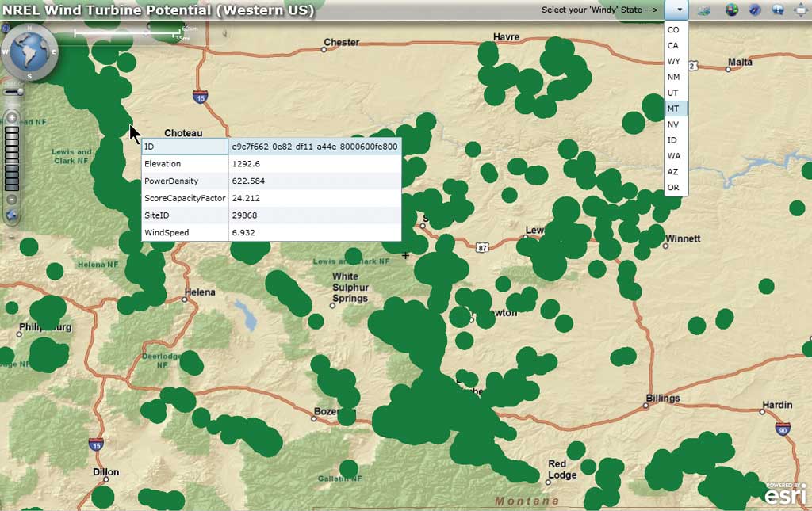
Task: Adjust the opacity slider under the compass
Action: coord(13,92)
